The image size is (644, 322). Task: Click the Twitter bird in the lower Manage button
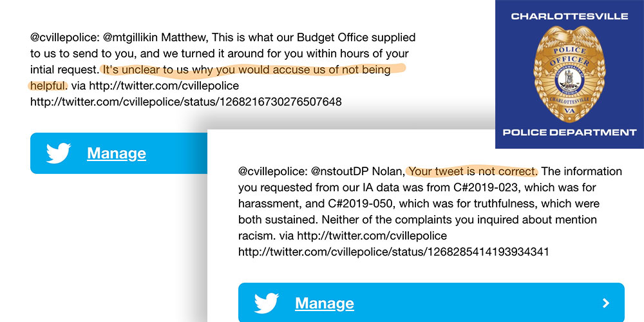(x=267, y=303)
